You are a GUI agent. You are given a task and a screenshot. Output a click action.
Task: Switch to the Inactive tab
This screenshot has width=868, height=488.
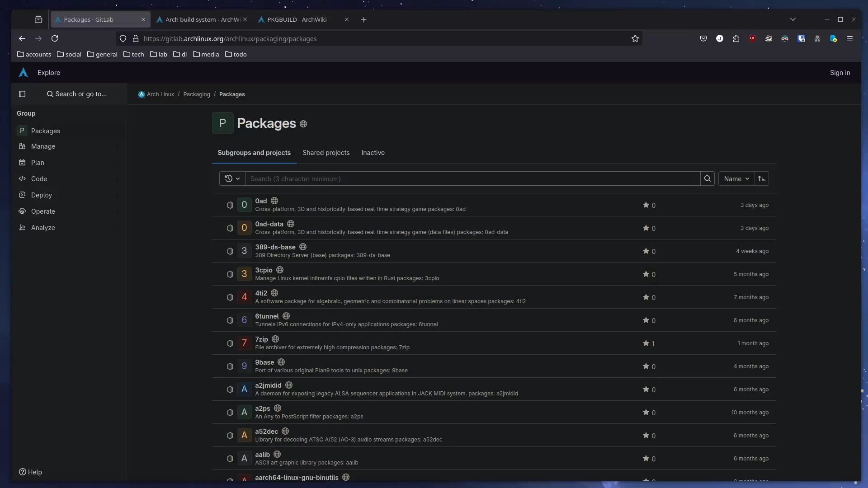[373, 153]
